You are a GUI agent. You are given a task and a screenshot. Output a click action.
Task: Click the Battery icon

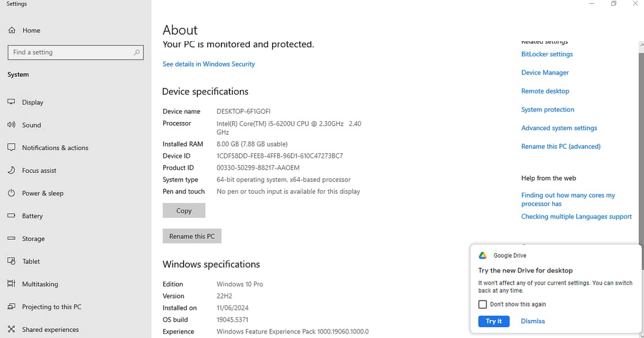click(x=11, y=215)
